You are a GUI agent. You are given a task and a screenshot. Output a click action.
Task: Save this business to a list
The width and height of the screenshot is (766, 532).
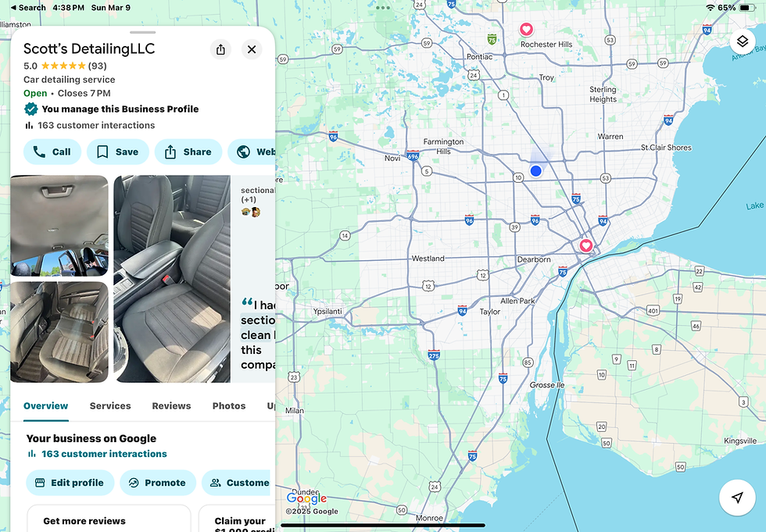pos(118,152)
